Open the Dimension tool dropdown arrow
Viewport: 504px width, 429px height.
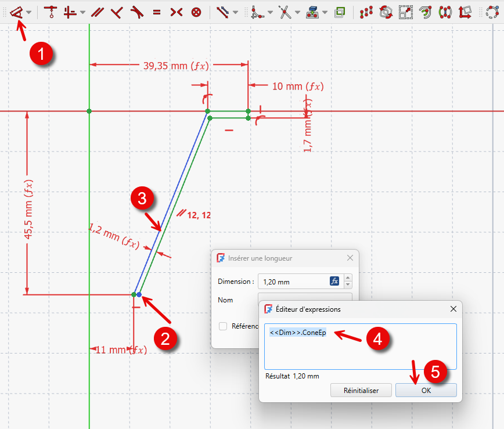[29, 12]
